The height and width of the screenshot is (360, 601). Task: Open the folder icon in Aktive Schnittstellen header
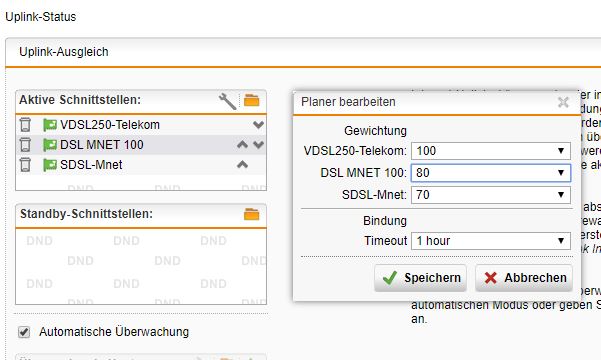click(251, 100)
